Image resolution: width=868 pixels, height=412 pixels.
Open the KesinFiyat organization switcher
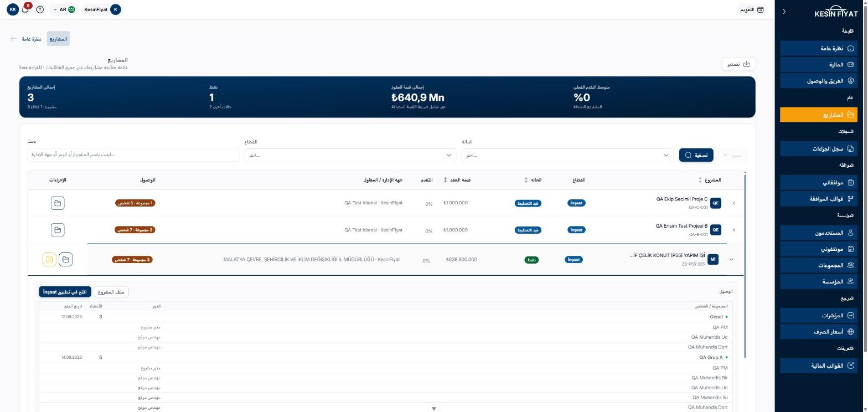coord(102,9)
